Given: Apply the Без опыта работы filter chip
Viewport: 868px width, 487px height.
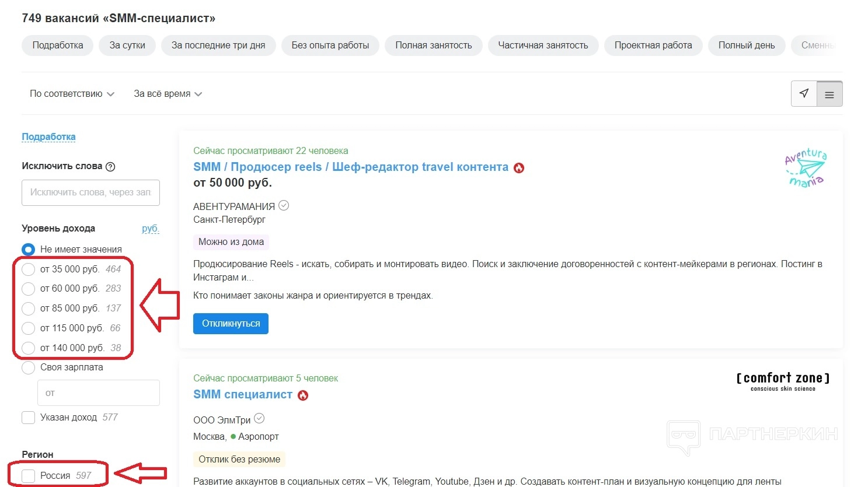Looking at the screenshot, I should [x=330, y=45].
